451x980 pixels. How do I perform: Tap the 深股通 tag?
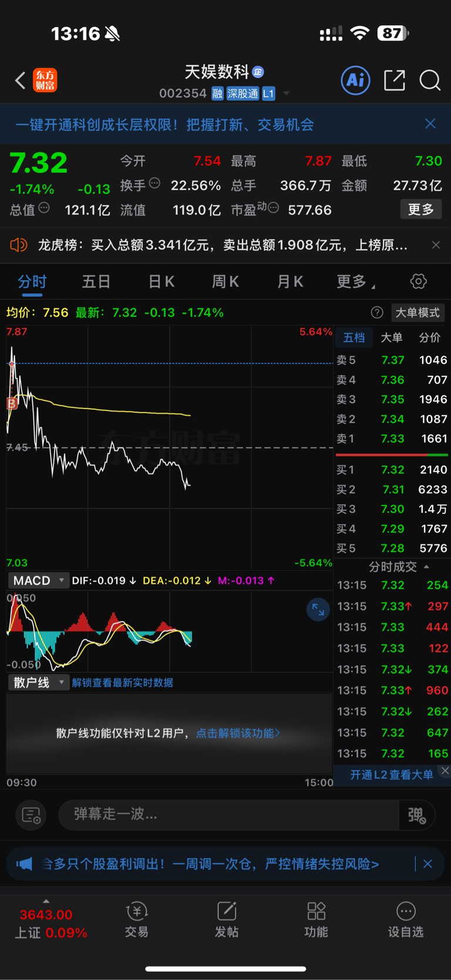(243, 93)
